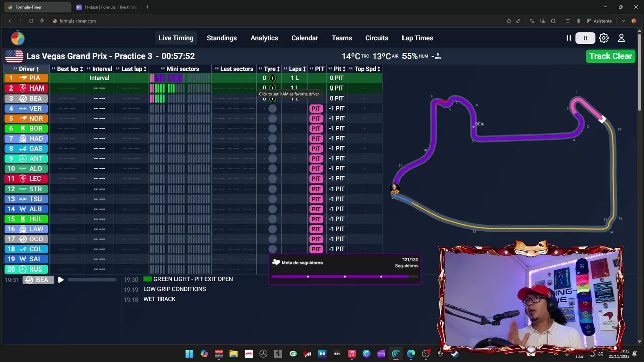Go back in browser history

(10, 21)
